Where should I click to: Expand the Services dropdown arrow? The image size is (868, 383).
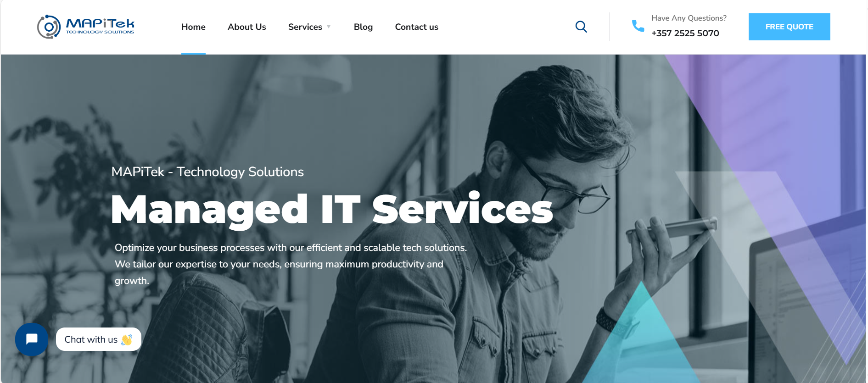point(329,27)
